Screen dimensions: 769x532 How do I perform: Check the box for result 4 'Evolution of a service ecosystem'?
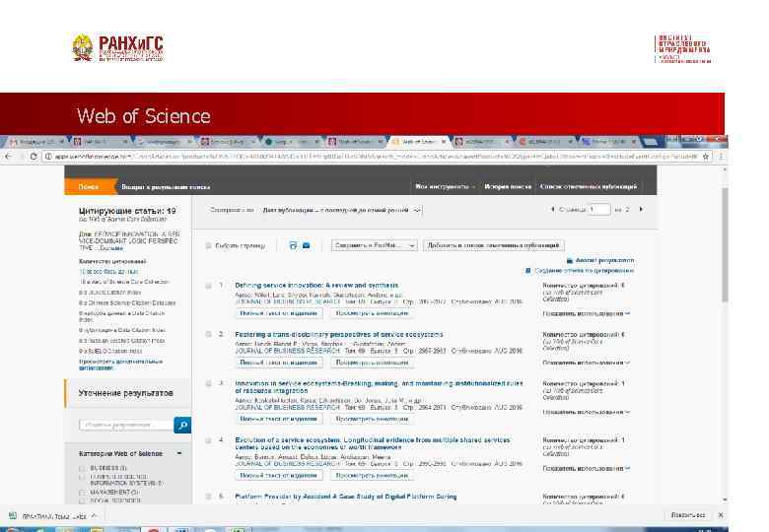tap(208, 440)
